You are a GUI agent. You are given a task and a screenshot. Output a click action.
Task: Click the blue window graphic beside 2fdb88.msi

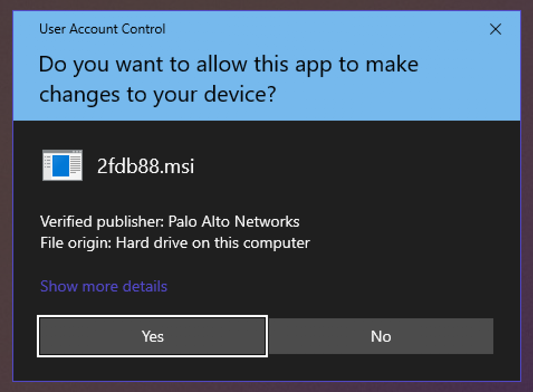click(62, 165)
